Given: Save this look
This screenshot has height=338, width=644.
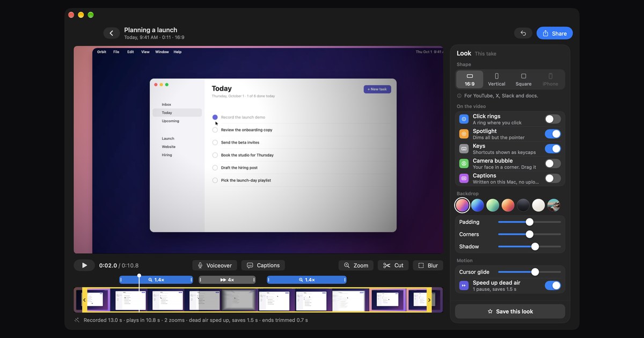Looking at the screenshot, I should pyautogui.click(x=510, y=311).
